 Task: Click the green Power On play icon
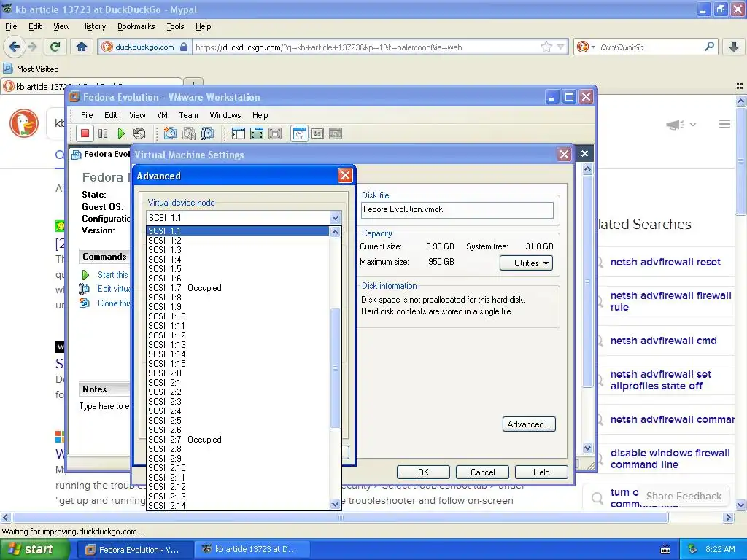click(x=121, y=134)
